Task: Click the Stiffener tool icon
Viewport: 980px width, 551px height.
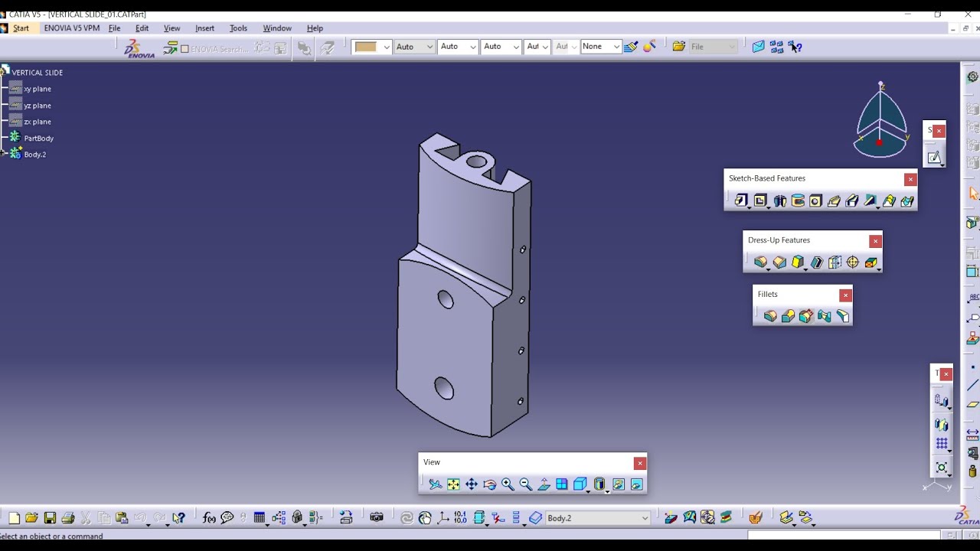Action: (x=870, y=201)
